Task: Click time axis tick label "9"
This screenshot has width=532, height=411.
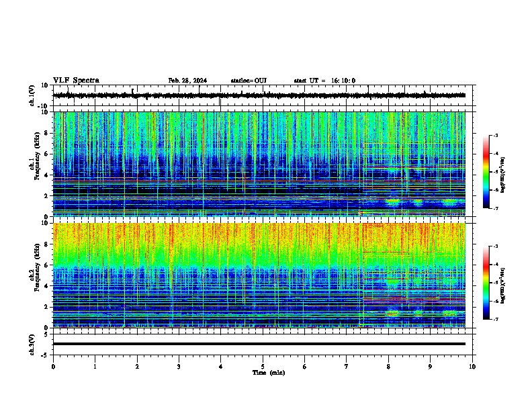Action: (x=430, y=367)
